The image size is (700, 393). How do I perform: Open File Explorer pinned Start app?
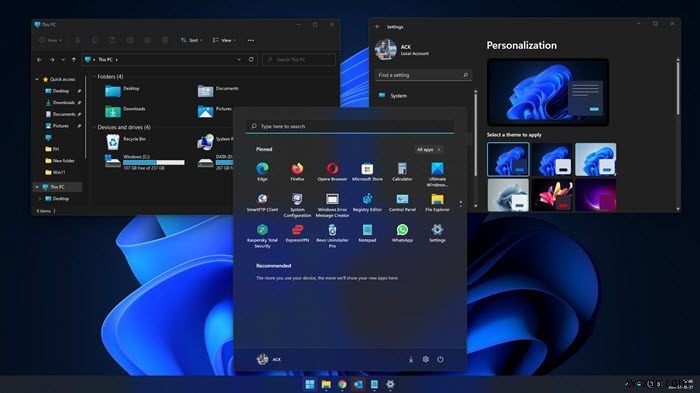(x=437, y=202)
